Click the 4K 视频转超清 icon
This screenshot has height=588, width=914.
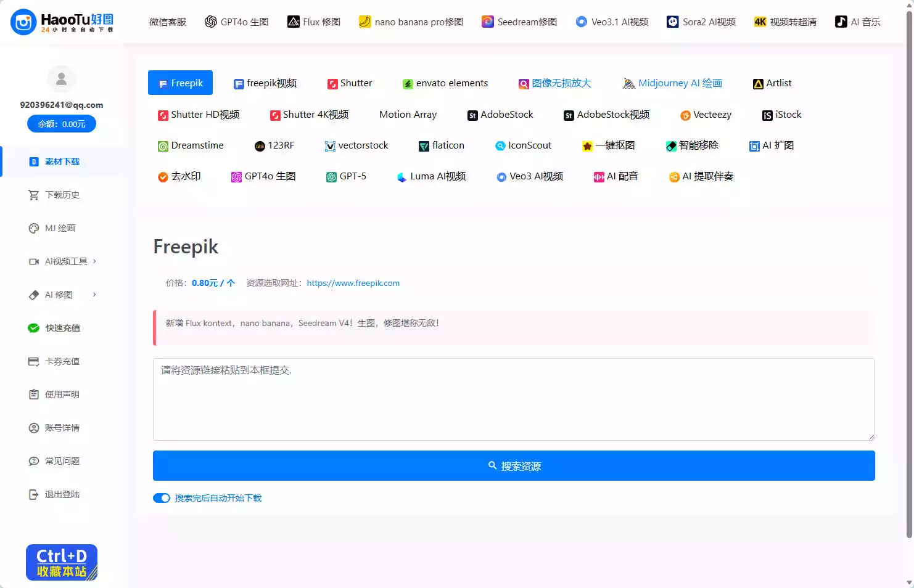pyautogui.click(x=760, y=22)
